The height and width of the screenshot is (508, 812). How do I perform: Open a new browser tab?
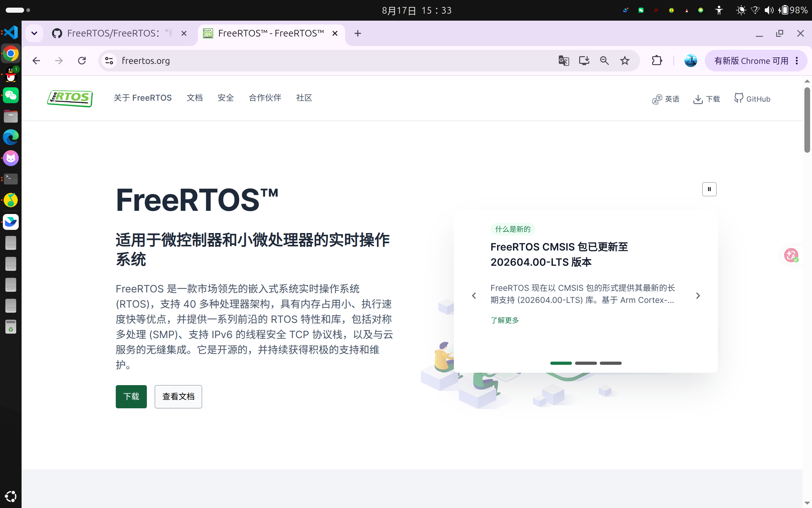pyautogui.click(x=358, y=33)
